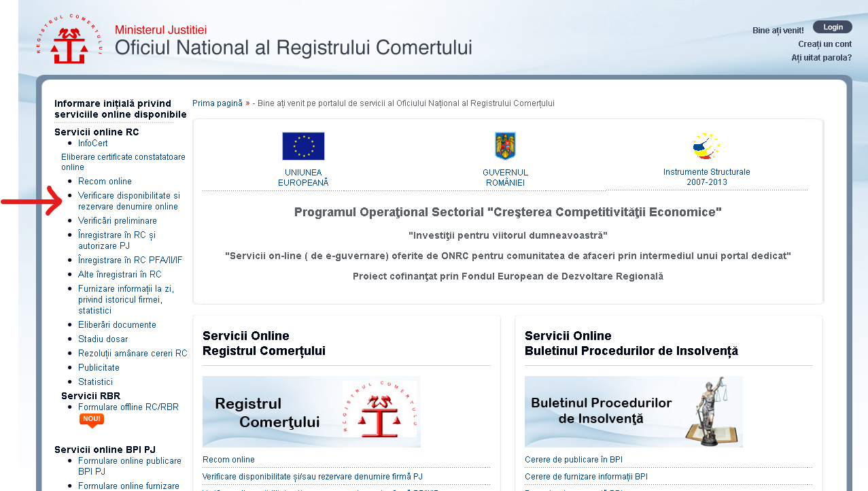This screenshot has height=491, width=868.
Task: Click Servicii Online Registrul Comerțului heading
Action: (x=264, y=343)
